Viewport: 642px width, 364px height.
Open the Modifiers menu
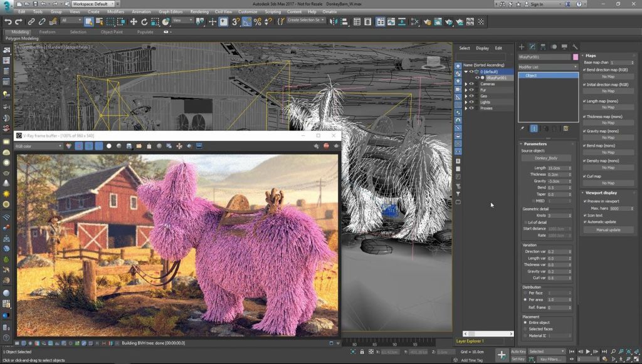tap(115, 12)
